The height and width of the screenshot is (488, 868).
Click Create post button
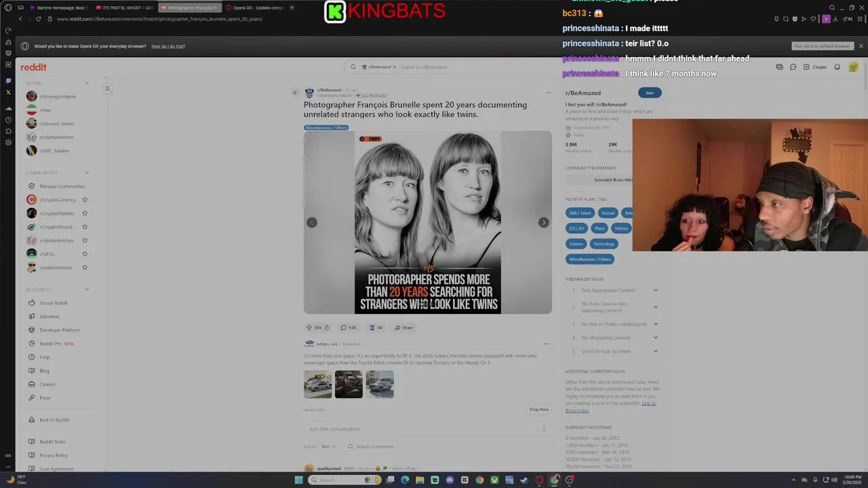pos(815,67)
